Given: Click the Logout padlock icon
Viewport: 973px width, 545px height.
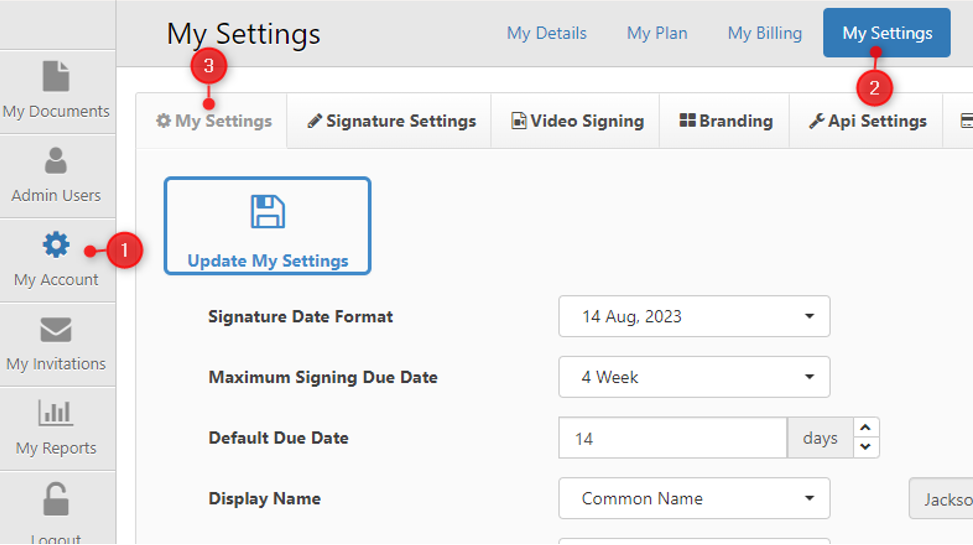Looking at the screenshot, I should point(56,499).
